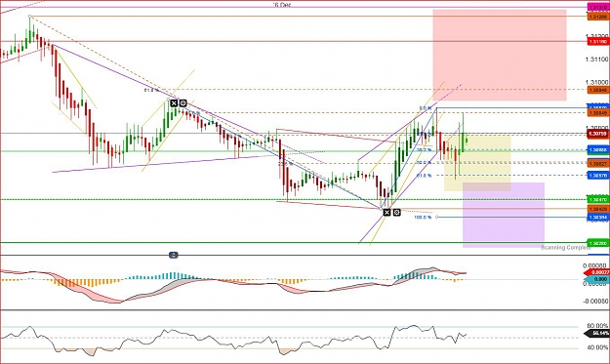The height and width of the screenshot is (364, 610).
Task: Click the pane divider handle above the MACD panel
Action: (174, 255)
